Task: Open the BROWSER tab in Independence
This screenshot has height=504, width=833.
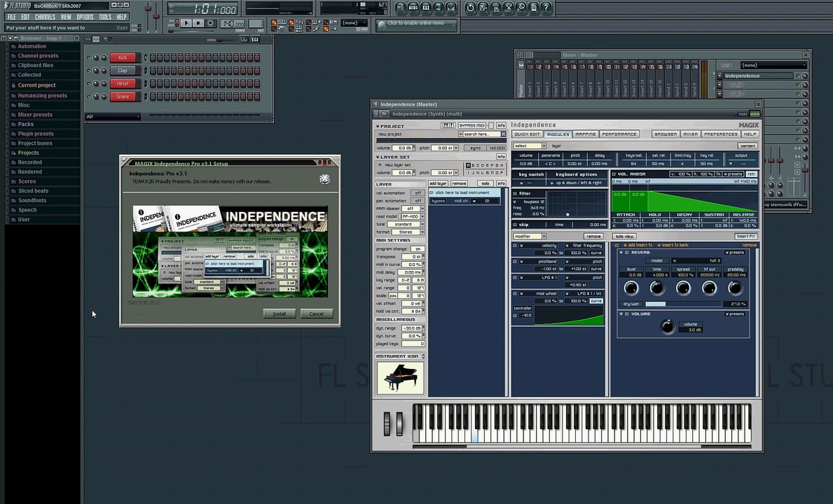Action: click(x=666, y=134)
